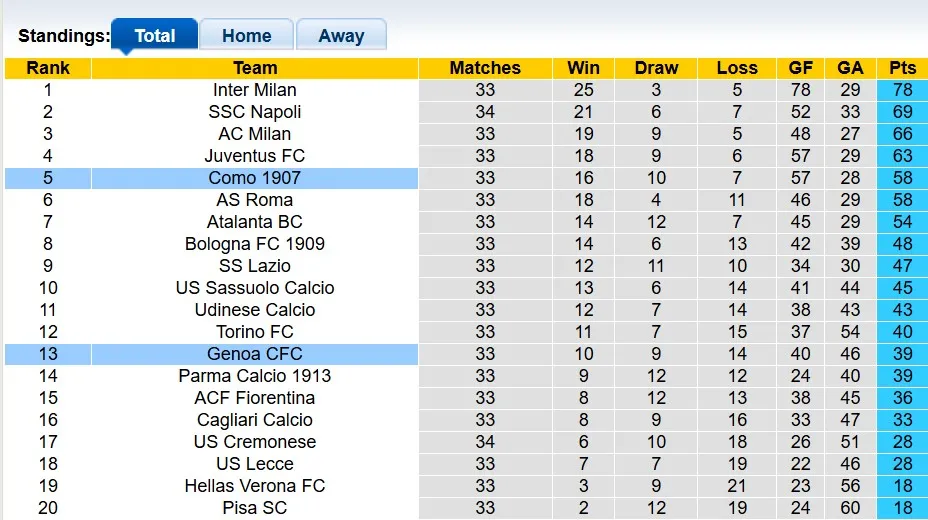Open the Hellas Verona FC team link
This screenshot has height=520, width=928.
pos(255,486)
